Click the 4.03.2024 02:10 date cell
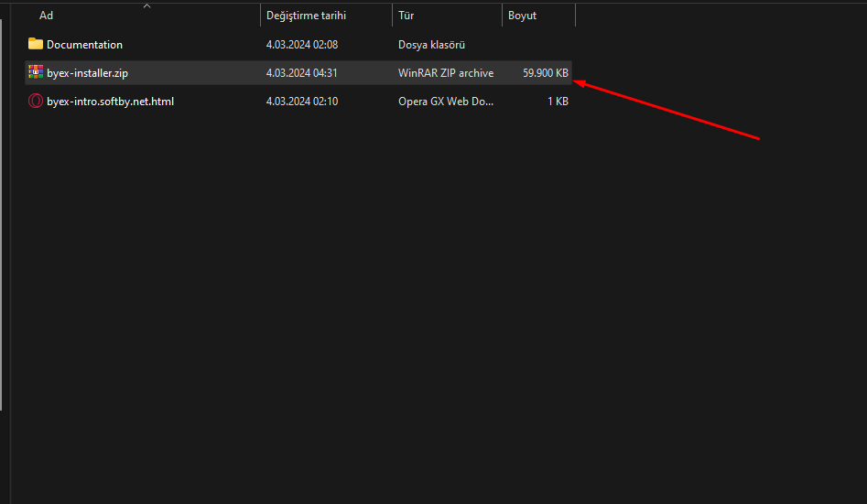The image size is (867, 504). point(301,102)
